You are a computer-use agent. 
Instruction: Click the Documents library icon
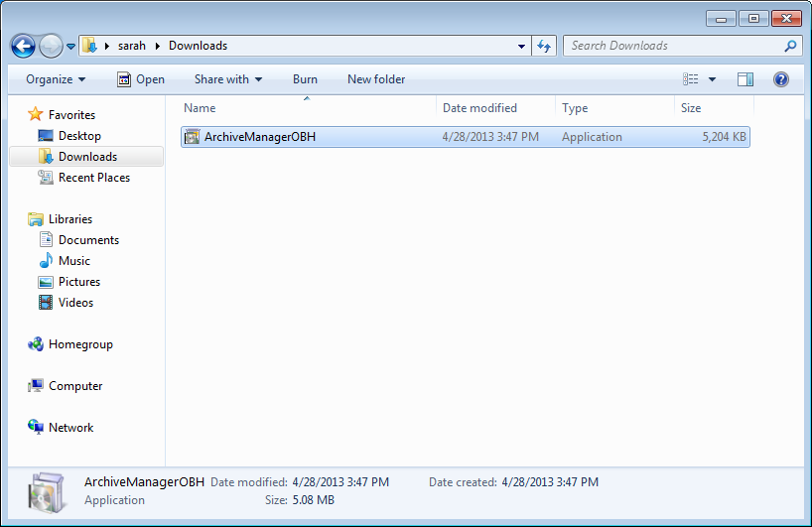pyautogui.click(x=46, y=239)
